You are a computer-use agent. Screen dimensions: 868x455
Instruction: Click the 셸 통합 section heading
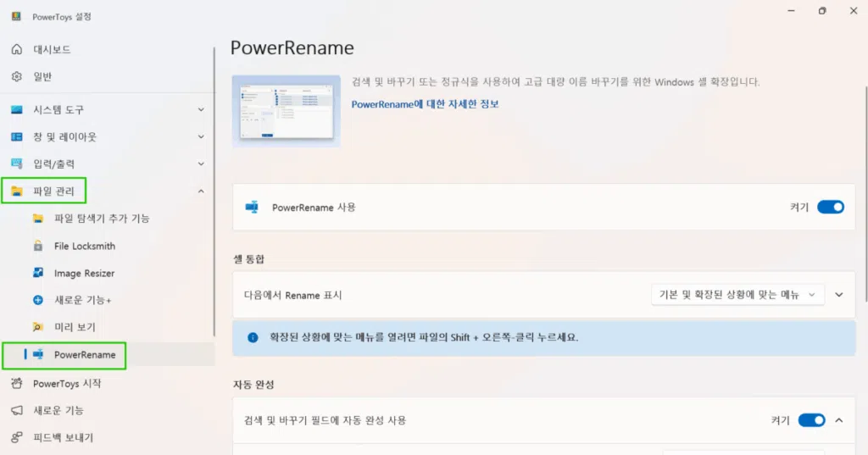click(x=249, y=259)
